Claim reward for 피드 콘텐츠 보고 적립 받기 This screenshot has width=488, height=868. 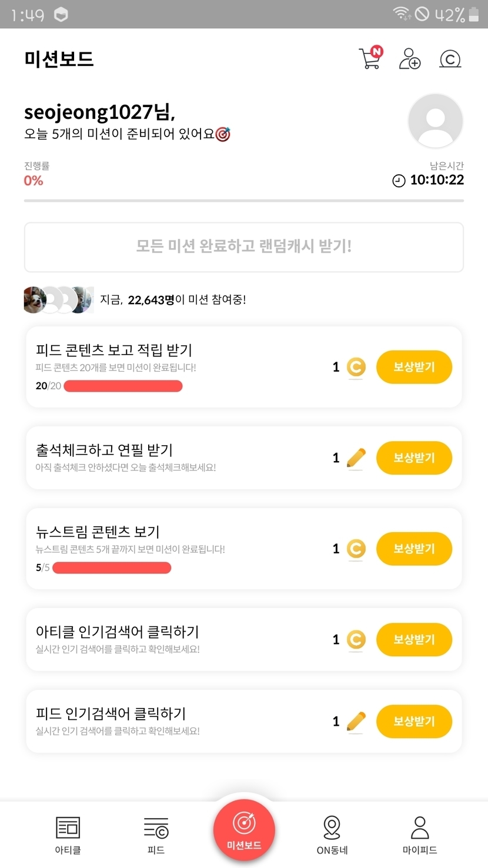(x=414, y=367)
